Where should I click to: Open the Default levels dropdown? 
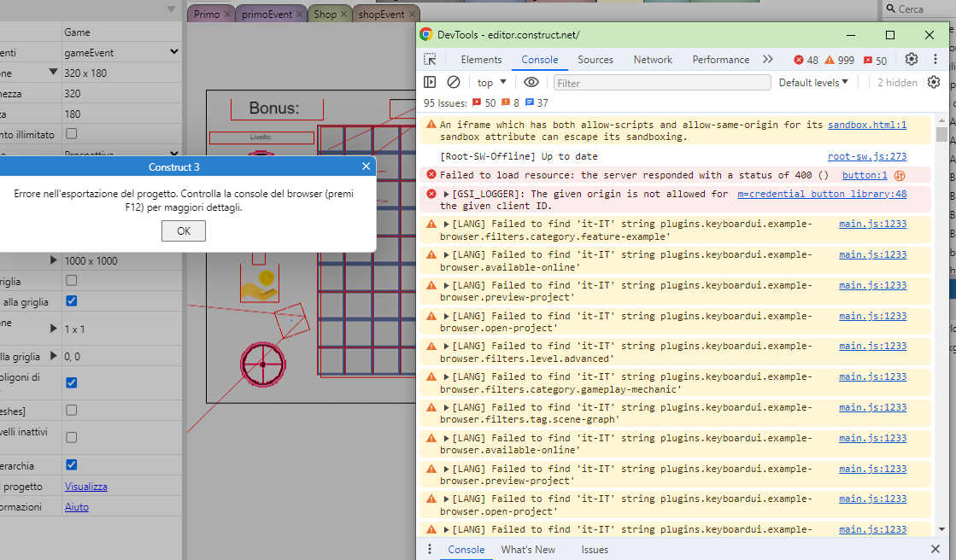[813, 82]
